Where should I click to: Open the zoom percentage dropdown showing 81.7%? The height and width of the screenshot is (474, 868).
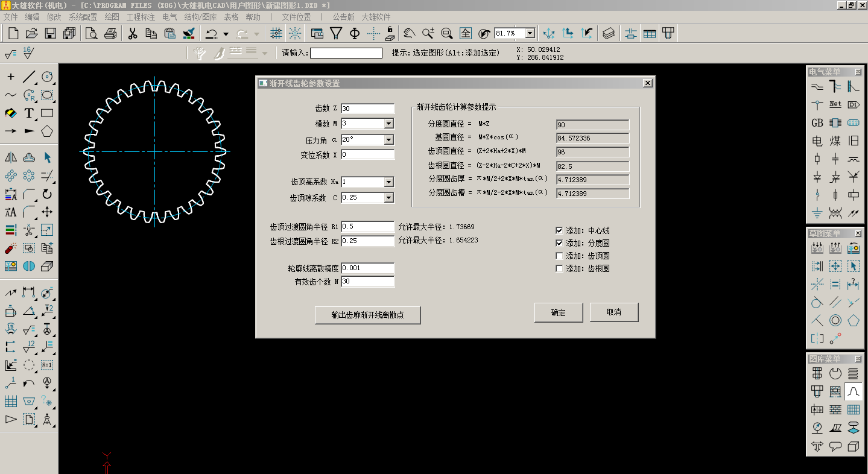click(x=530, y=33)
